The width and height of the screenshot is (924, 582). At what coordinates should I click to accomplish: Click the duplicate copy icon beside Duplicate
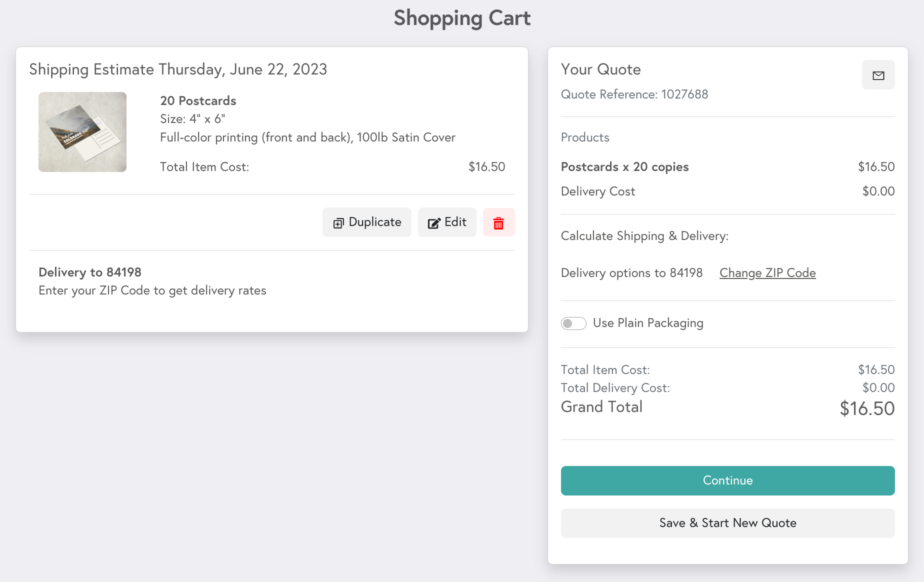[338, 222]
